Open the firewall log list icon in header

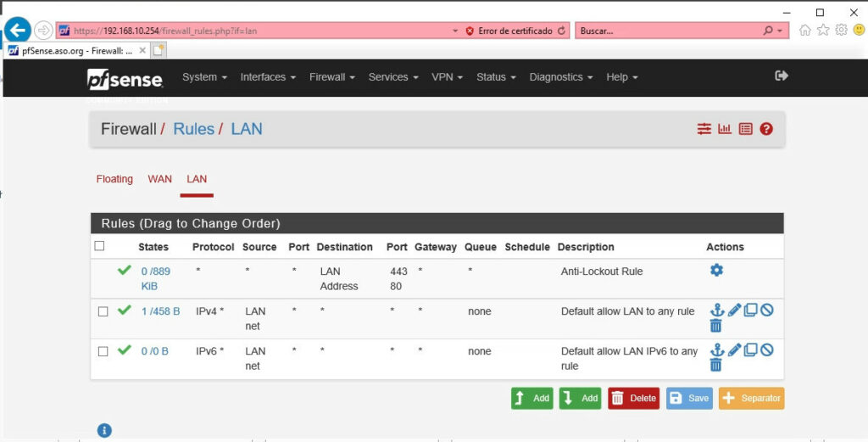coord(745,129)
